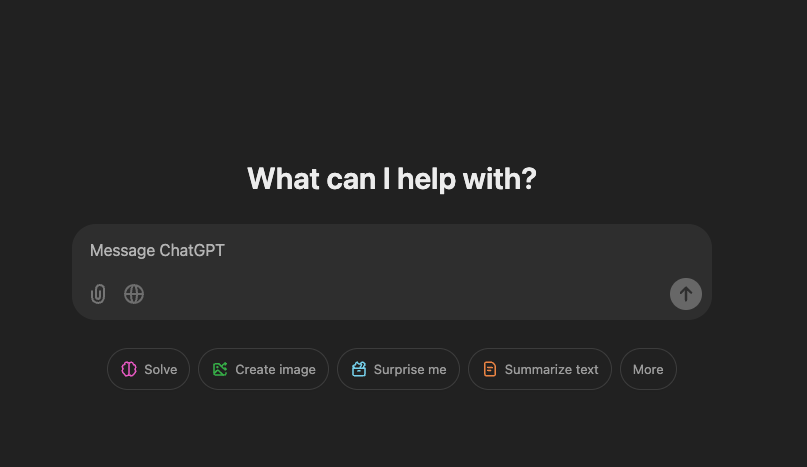Choose the Create image suggestion
Viewport: 807px width, 467px height.
264,369
